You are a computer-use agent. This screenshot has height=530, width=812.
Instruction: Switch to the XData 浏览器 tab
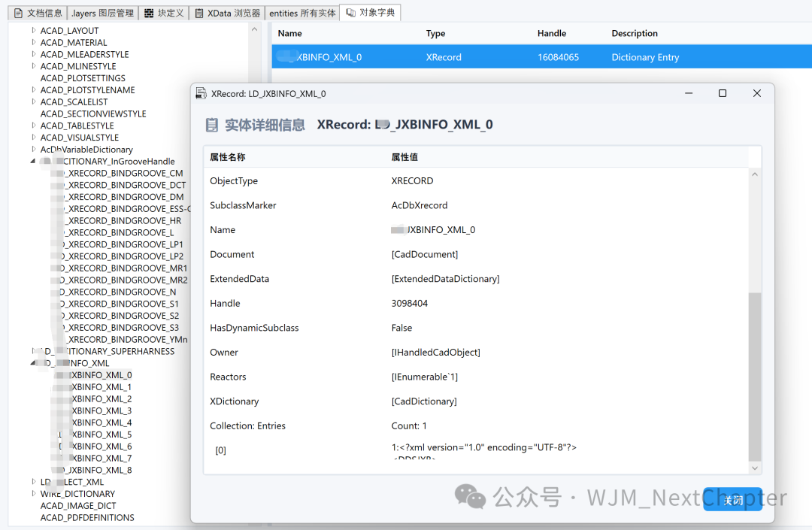(x=226, y=12)
